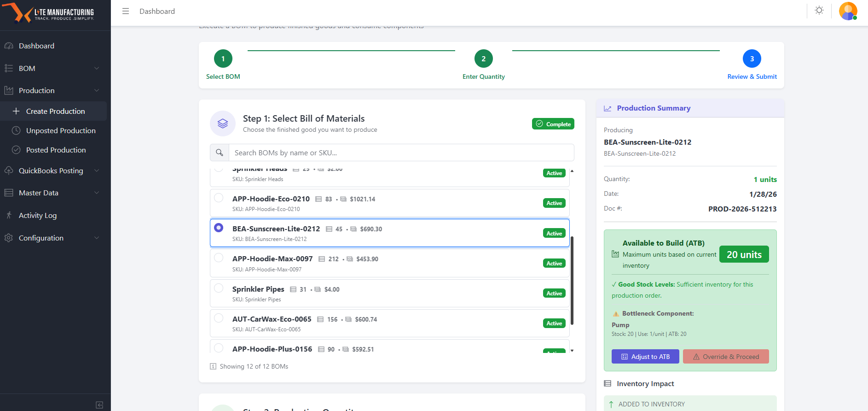The image size is (868, 411).
Task: Select the Sprinkler Pipes radio button
Action: click(x=219, y=288)
